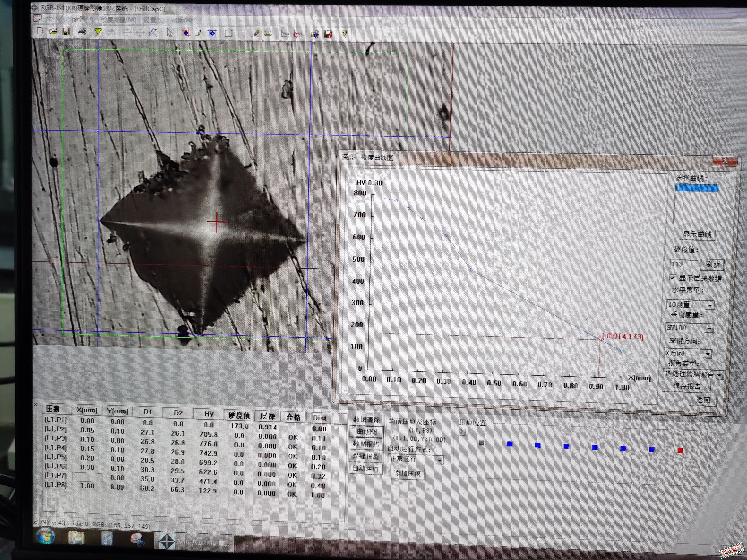Click the yellow ruler measurement icon
This screenshot has width=747, height=560.
268,34
